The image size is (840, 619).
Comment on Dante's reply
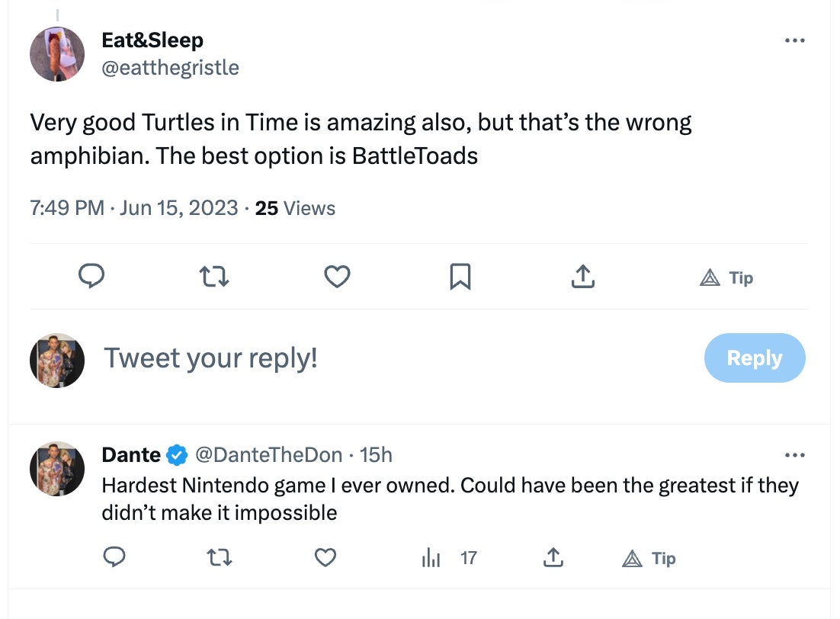click(114, 558)
